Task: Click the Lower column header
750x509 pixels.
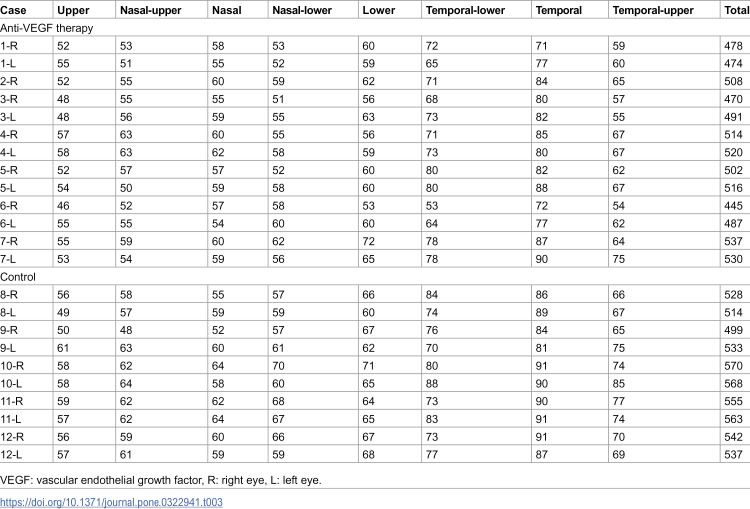Action: pos(379,10)
